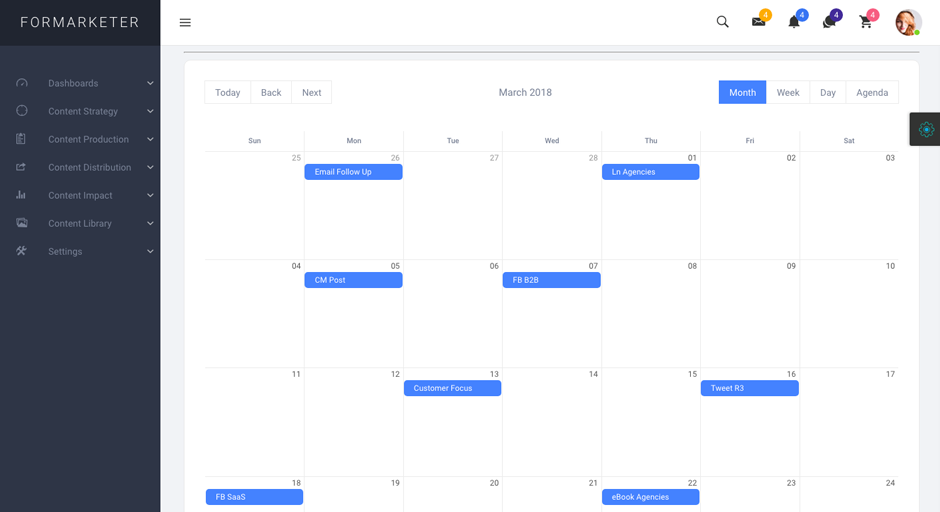The height and width of the screenshot is (512, 940).
Task: Select the date 16 number
Action: (791, 374)
